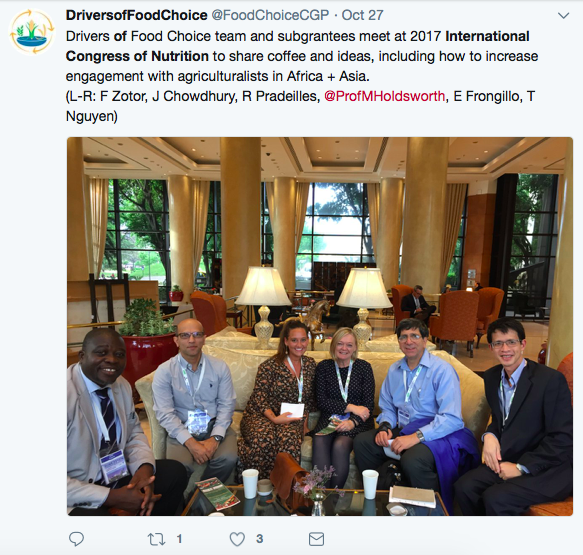Image resolution: width=583 pixels, height=555 pixels.
Task: Click the likes count number 3
Action: click(260, 539)
